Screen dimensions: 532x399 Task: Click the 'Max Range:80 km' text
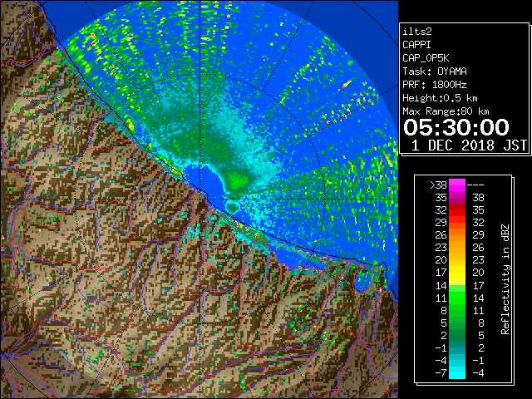(x=446, y=111)
